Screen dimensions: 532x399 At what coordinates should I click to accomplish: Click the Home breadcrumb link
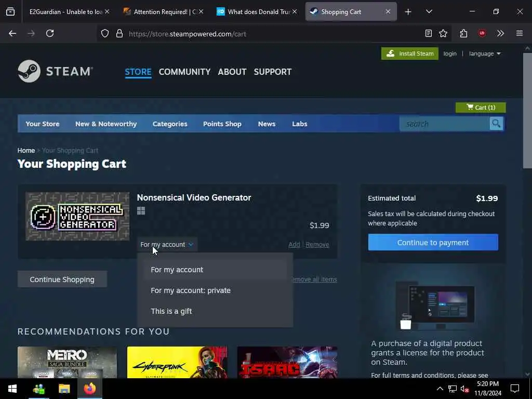tap(26, 150)
